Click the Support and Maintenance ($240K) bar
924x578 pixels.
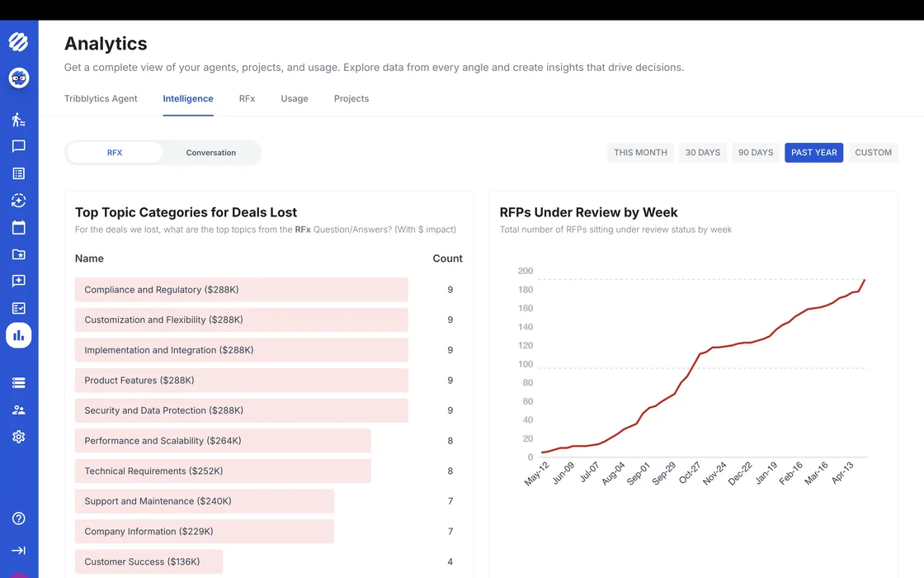205,500
